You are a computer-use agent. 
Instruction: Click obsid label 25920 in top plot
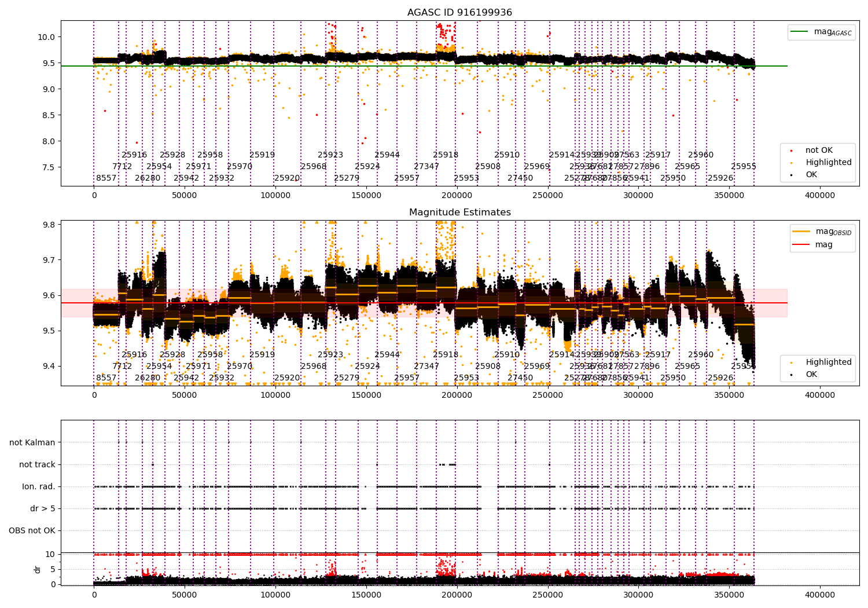coord(287,178)
